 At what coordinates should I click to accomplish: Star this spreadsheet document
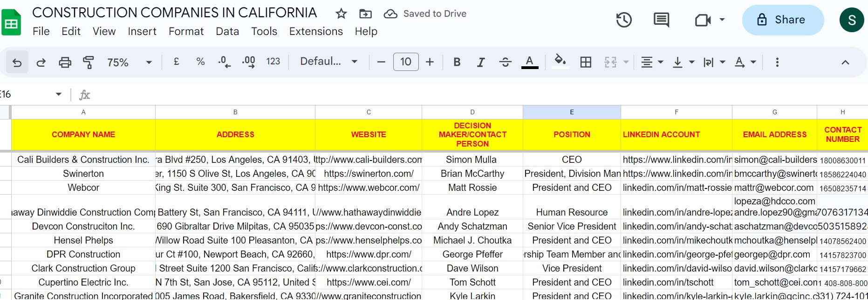[341, 14]
